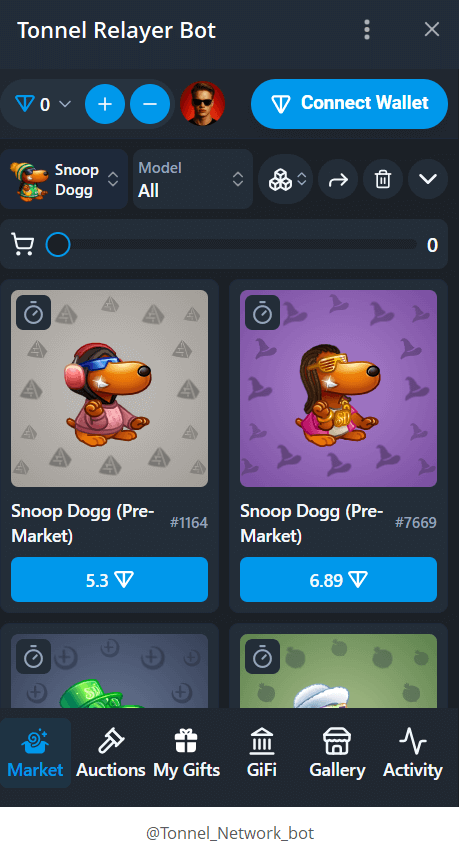Expand more filters with chevron-down button
459x854 pixels.
click(x=428, y=179)
